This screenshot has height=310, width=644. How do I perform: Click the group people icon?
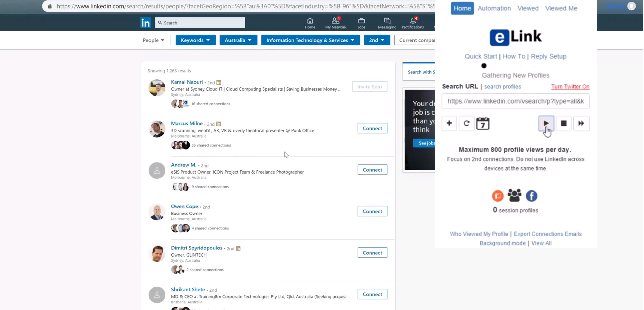pyautogui.click(x=514, y=195)
